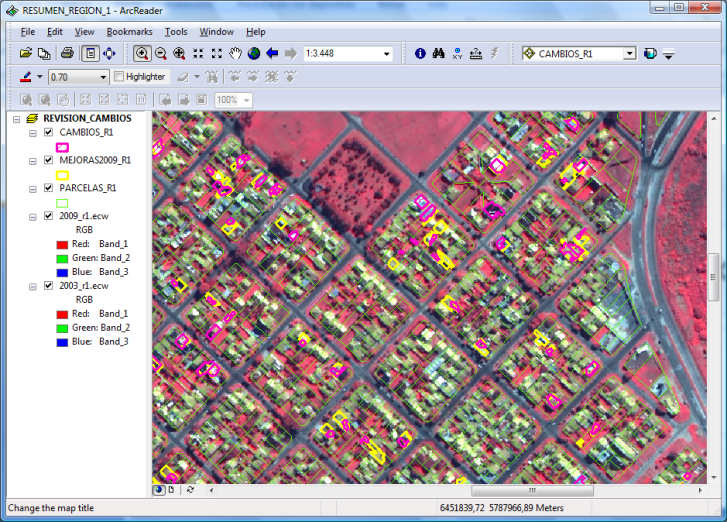727x522 pixels.
Task: Select the markup eraser tool
Action: (184, 77)
